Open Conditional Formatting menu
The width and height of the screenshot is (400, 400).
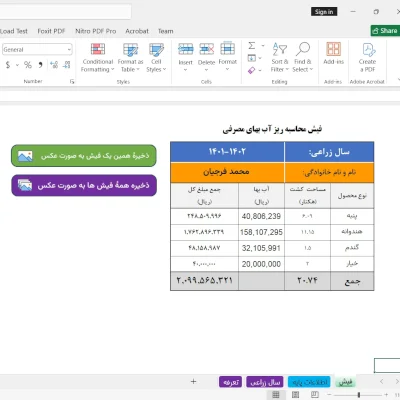point(97,58)
